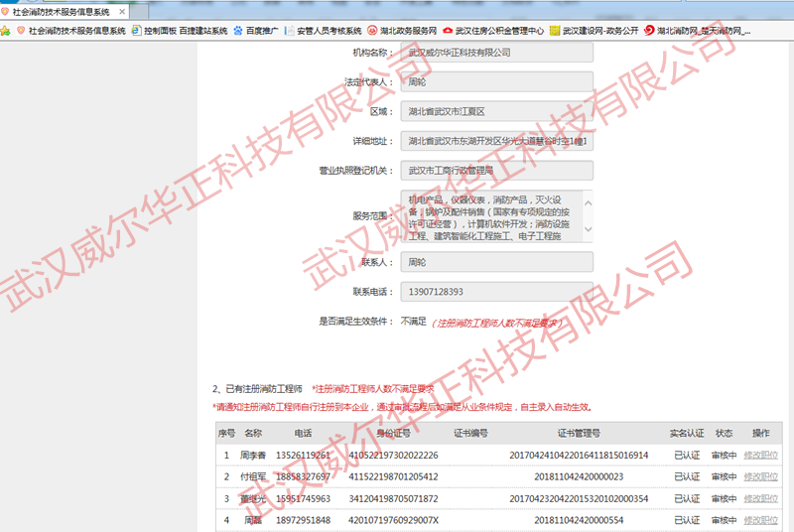Click the 状态 column header
The height and width of the screenshot is (532, 794).
point(725,434)
